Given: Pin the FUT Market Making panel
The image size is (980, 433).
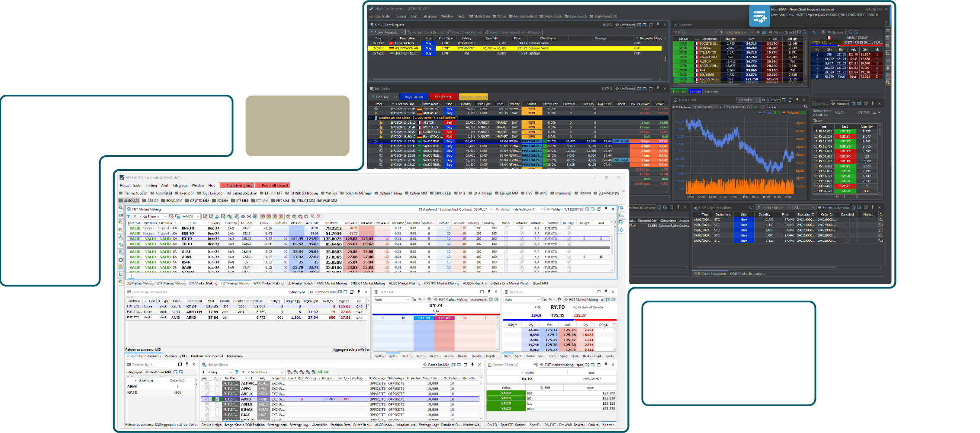Looking at the screenshot, I should [606, 209].
